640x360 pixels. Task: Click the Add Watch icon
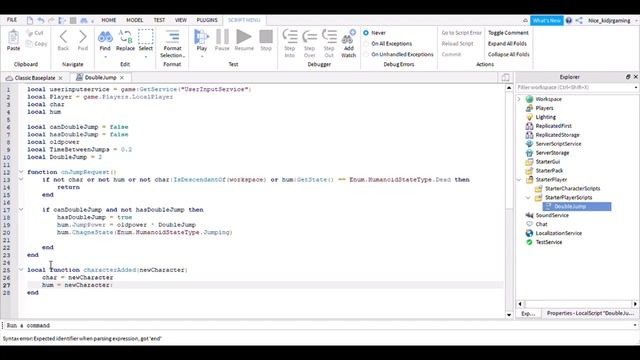pyautogui.click(x=349, y=37)
